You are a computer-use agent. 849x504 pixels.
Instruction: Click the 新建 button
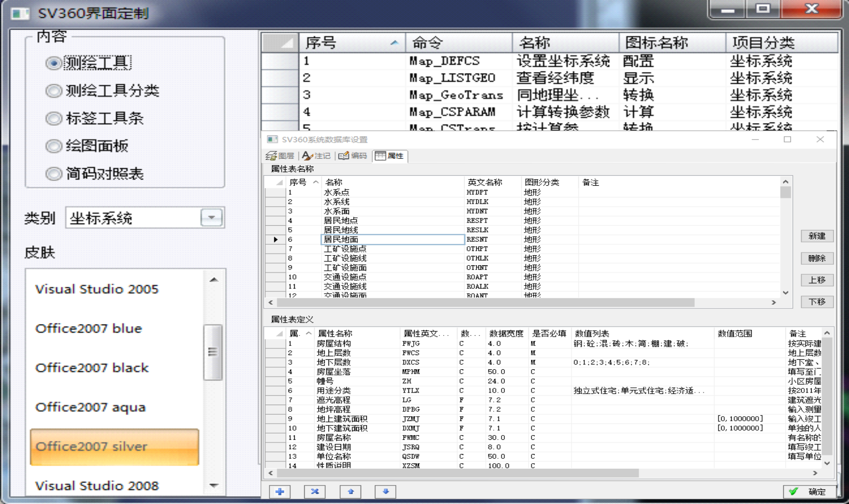pos(817,236)
